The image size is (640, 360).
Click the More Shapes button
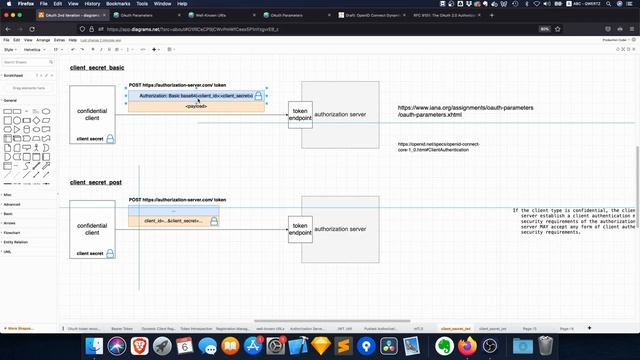(x=19, y=328)
